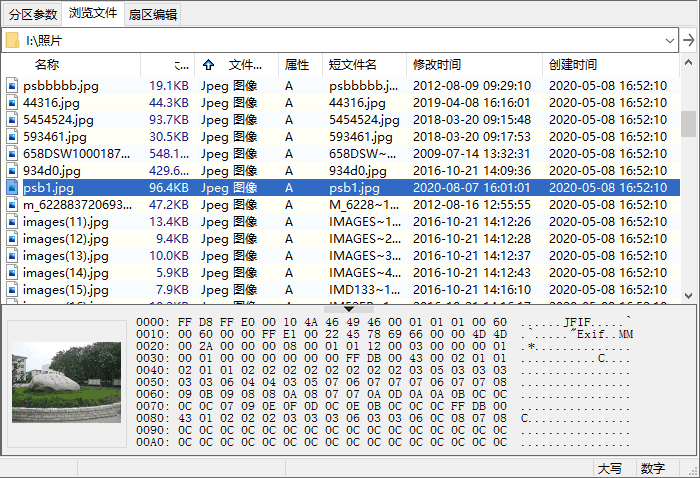This screenshot has height=478, width=700.
Task: Select the images(13).jpg file entry
Action: (x=66, y=256)
